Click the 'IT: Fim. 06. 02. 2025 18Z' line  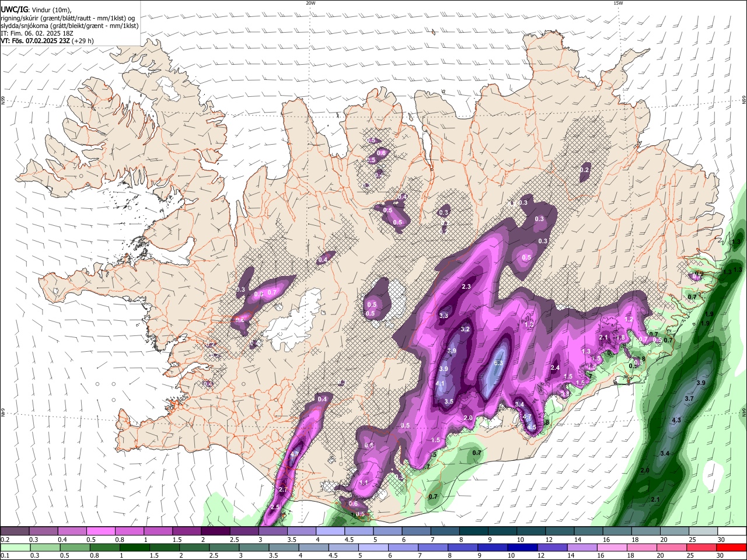click(x=37, y=33)
